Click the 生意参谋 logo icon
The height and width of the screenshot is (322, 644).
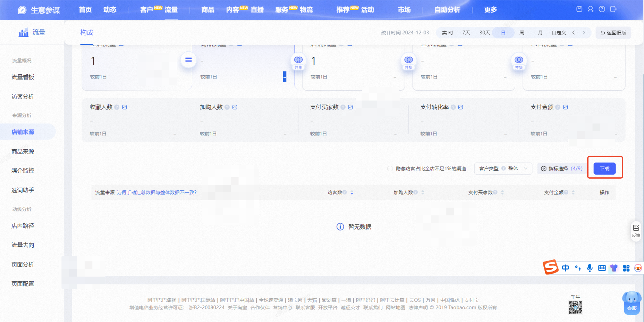22,10
